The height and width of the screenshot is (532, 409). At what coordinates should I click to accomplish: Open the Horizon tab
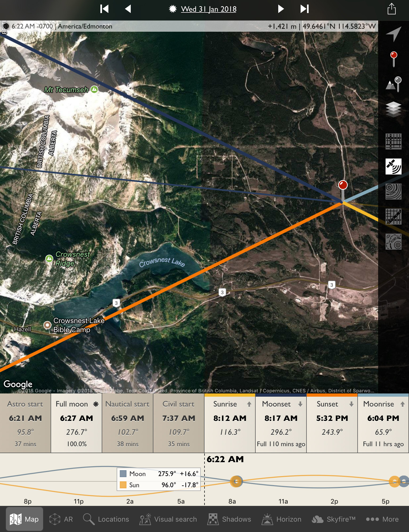pyautogui.click(x=281, y=519)
